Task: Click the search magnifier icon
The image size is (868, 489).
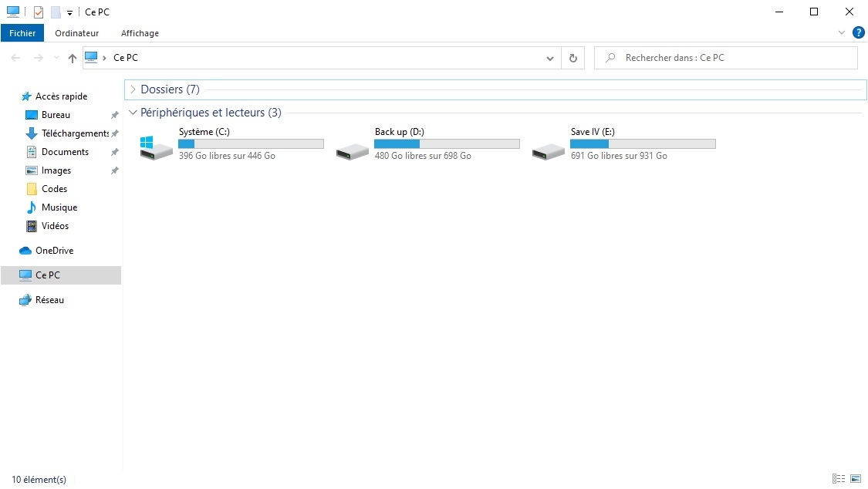Action: (610, 58)
